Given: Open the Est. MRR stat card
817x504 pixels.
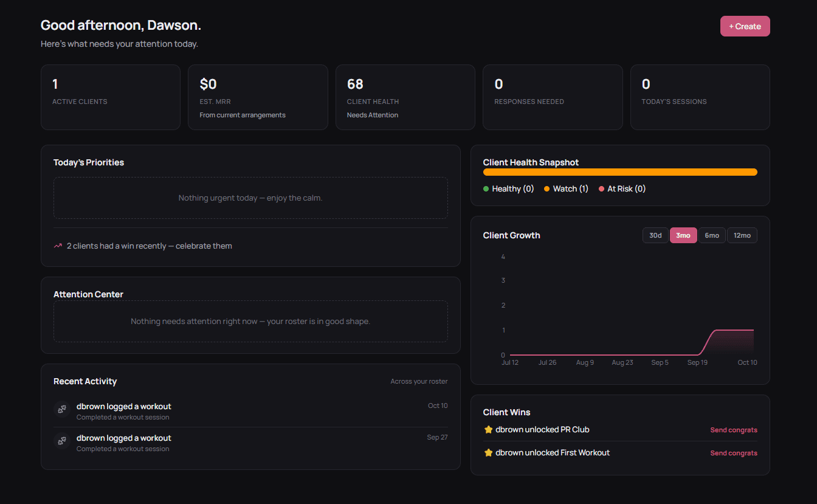Looking at the screenshot, I should click(x=258, y=97).
